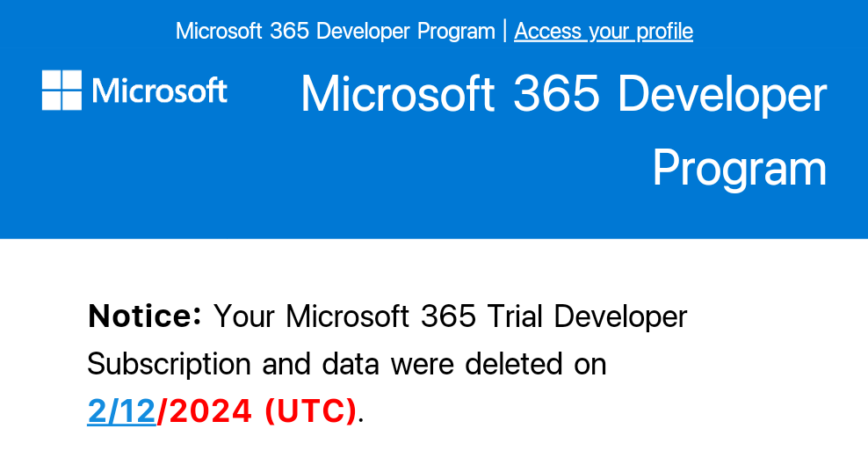Click the bold Notice: label
Screen dimensions: 868x465
145,316
